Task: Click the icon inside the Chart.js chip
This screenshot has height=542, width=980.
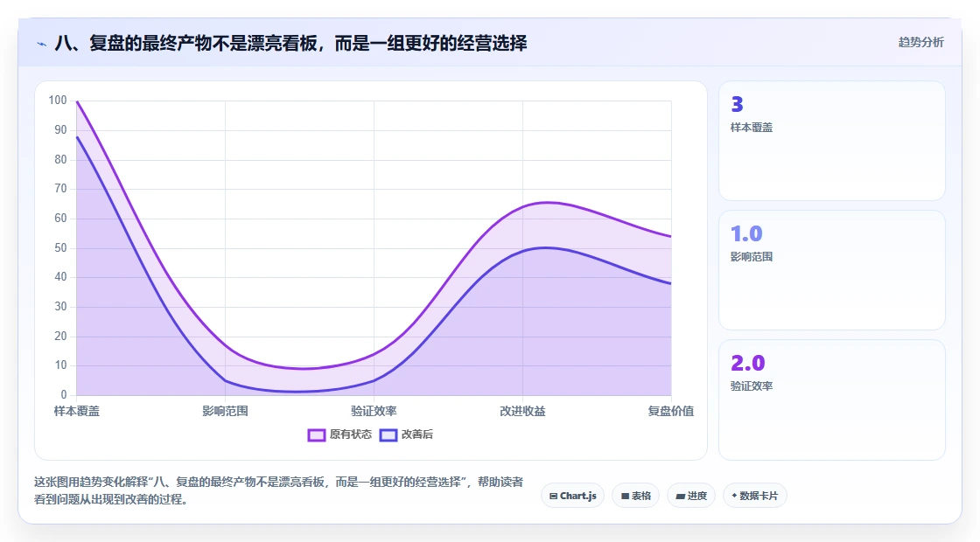Action: point(553,497)
